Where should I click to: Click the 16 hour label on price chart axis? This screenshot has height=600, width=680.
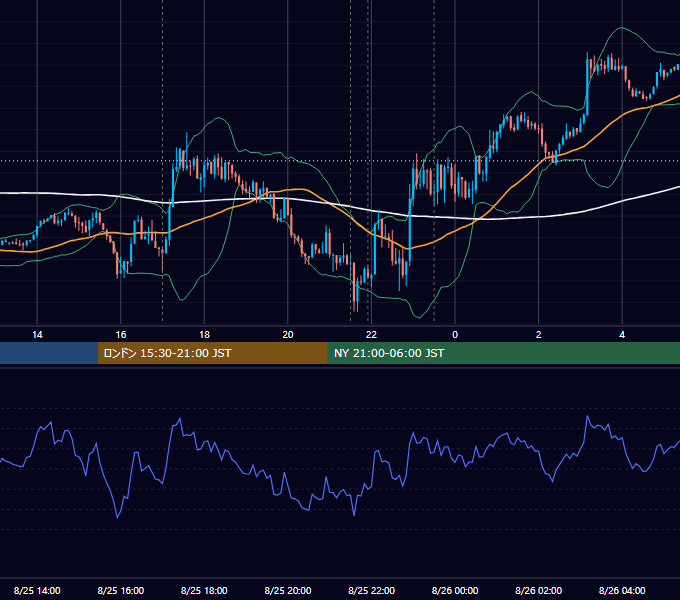121,335
